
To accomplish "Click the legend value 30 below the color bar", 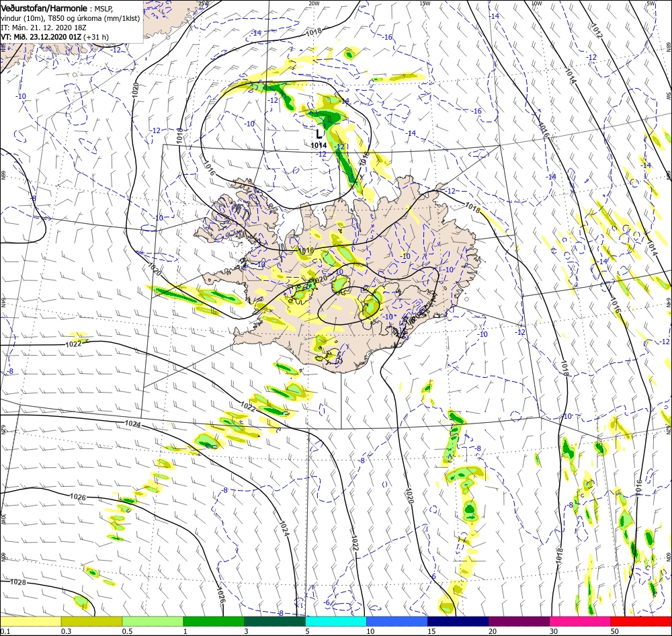I will pos(553,631).
